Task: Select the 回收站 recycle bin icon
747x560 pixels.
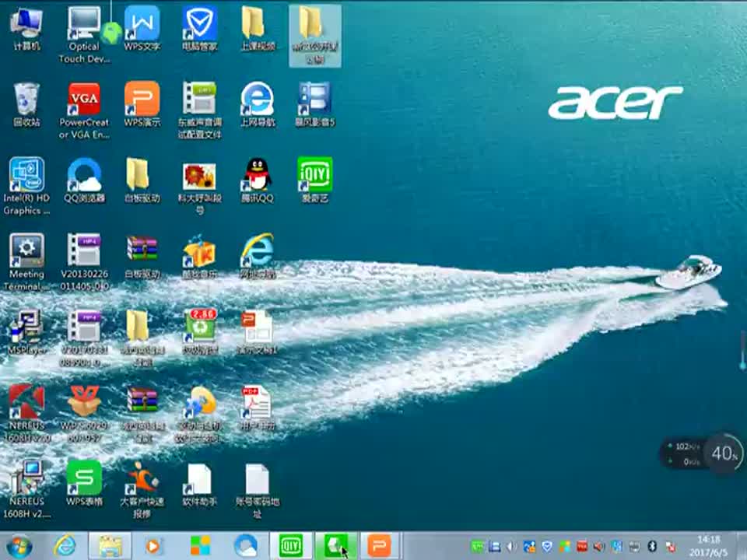Action: [x=26, y=100]
